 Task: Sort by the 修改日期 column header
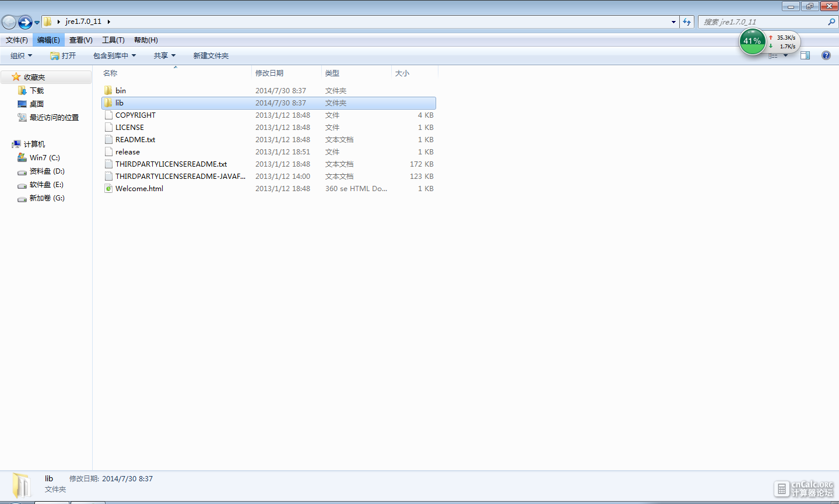(x=286, y=73)
